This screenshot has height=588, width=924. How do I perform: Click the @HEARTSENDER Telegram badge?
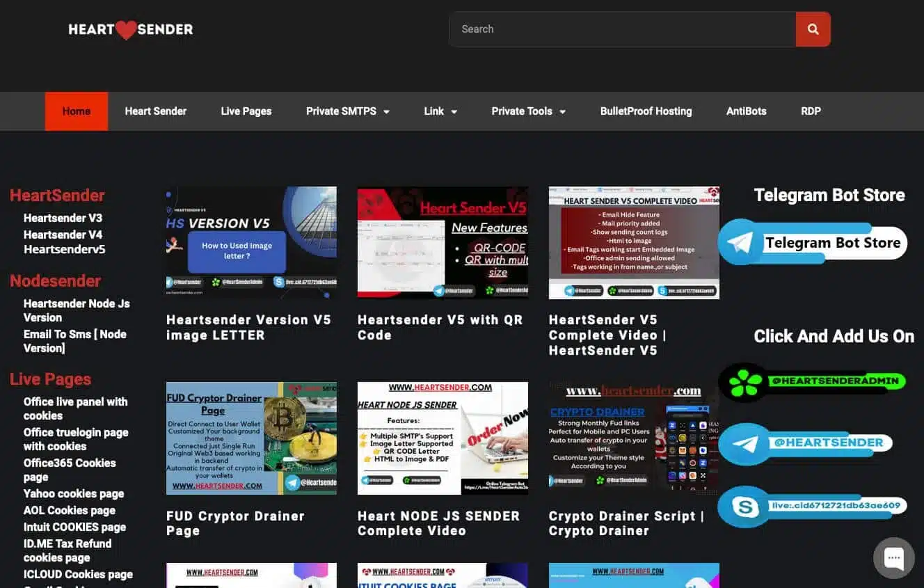(806, 443)
